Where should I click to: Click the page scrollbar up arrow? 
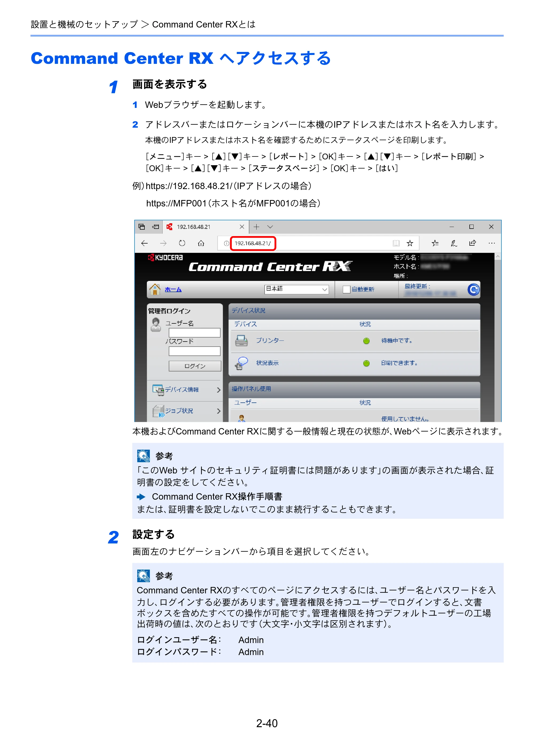498,257
